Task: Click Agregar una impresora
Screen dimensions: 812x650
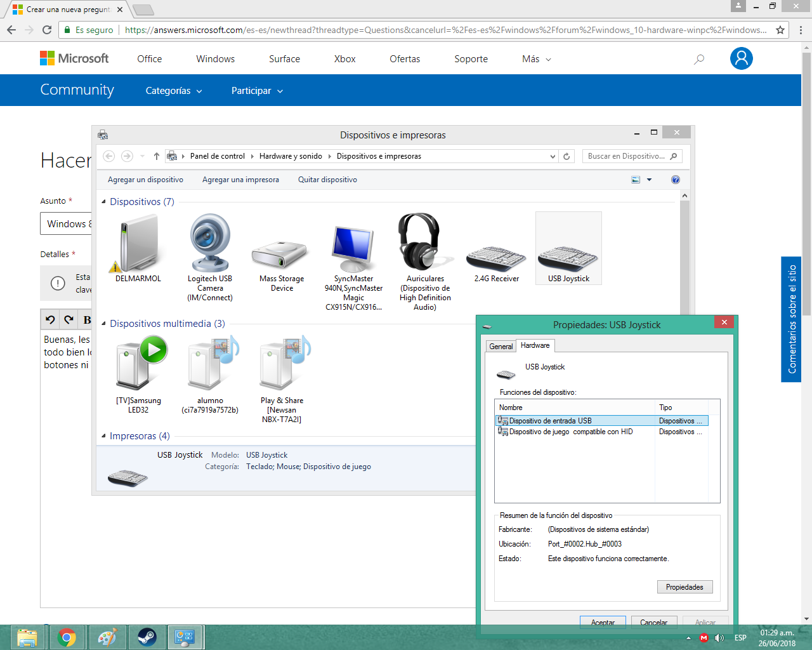Action: 240,180
